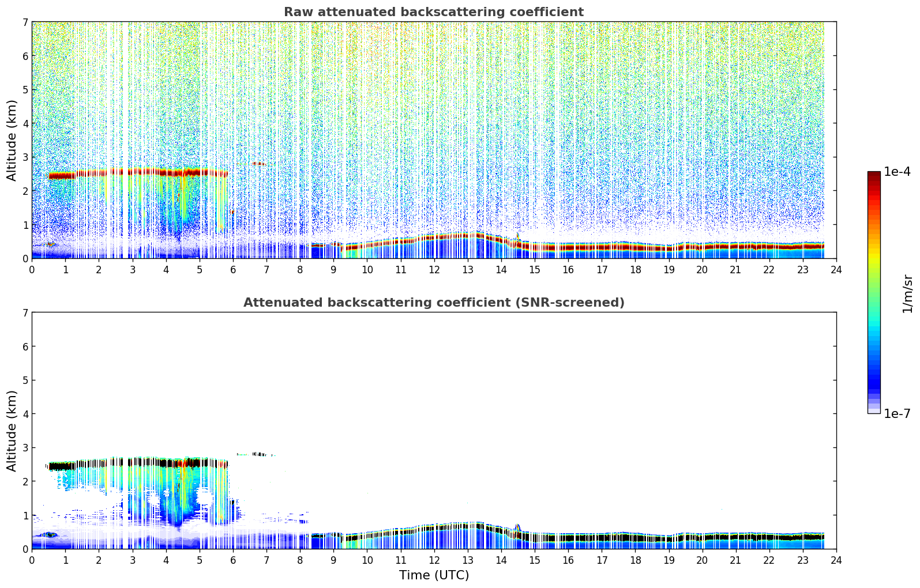Image resolution: width=920 pixels, height=588 pixels.
Task: Click the top plot's "Altitude (km)" label
Action: pyautogui.click(x=12, y=140)
